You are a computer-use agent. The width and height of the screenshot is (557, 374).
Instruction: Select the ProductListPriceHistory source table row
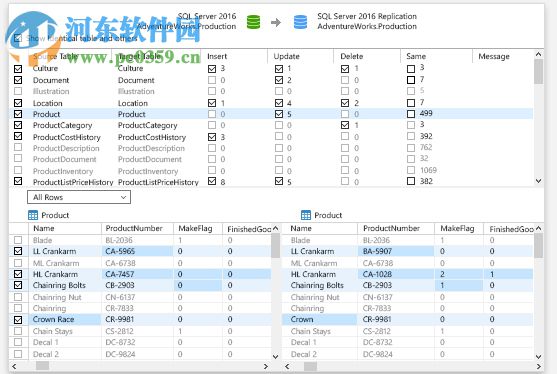click(73, 182)
